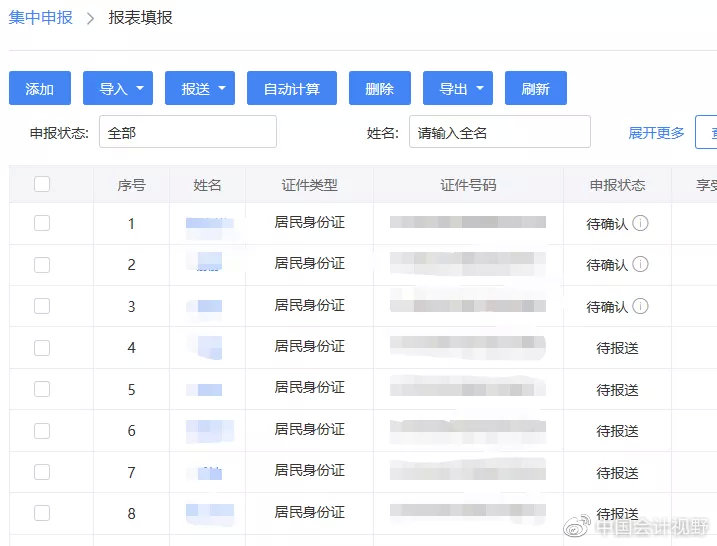Open the 报送 dropdown button
The height and width of the screenshot is (546, 717).
pyautogui.click(x=200, y=88)
